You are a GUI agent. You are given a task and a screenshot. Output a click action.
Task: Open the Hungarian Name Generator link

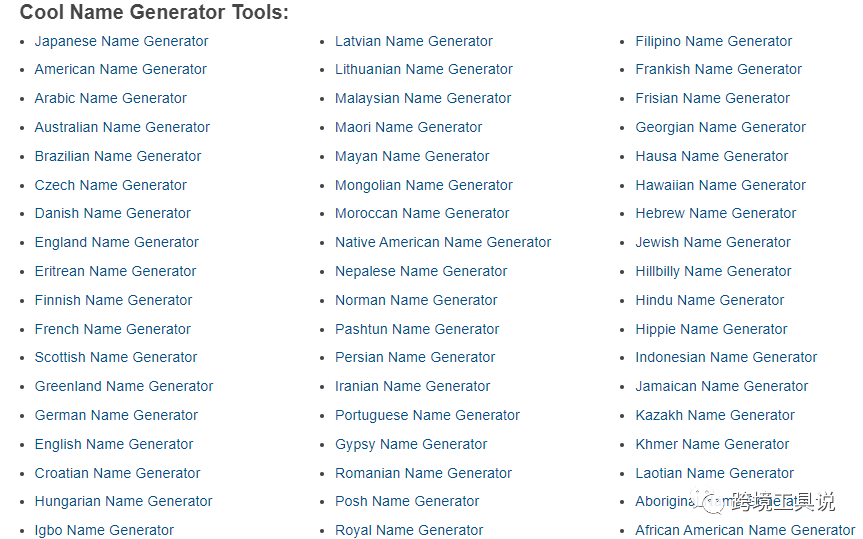[x=123, y=501]
